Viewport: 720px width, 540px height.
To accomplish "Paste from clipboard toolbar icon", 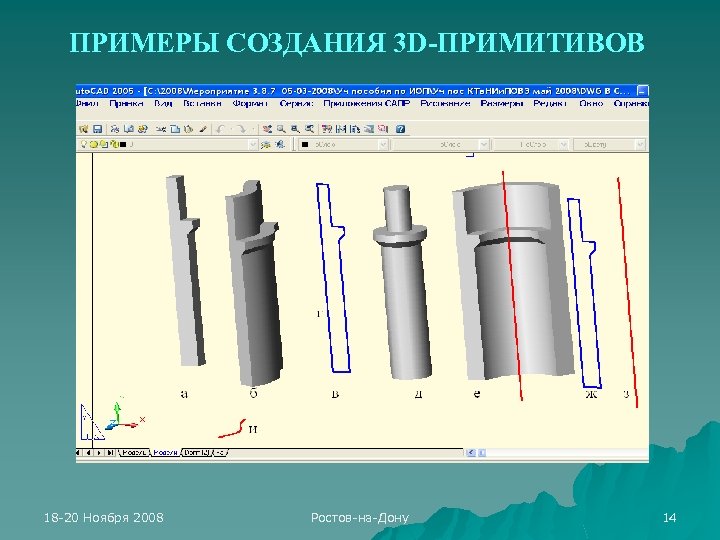I will pyautogui.click(x=188, y=129).
